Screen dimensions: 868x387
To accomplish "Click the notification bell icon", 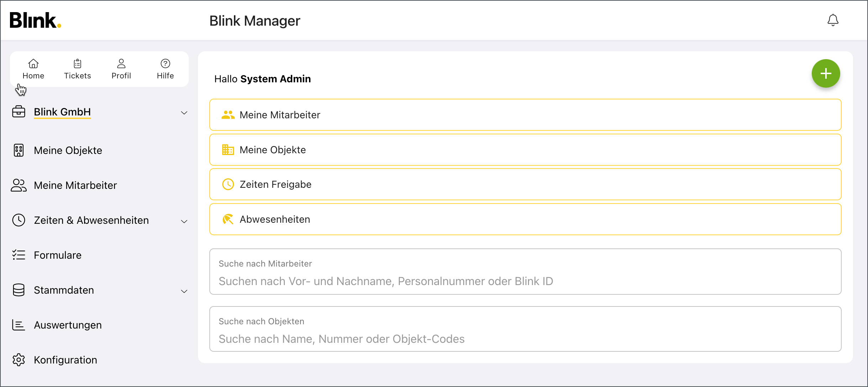I will coord(833,20).
